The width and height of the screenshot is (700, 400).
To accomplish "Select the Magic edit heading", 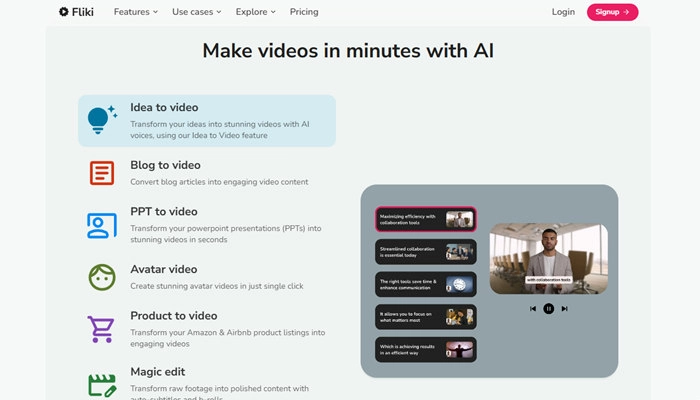I will [158, 372].
